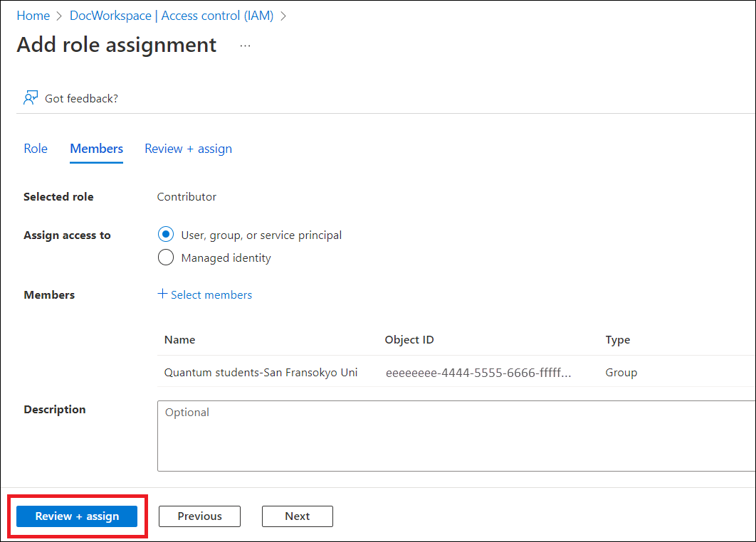This screenshot has width=756, height=542.
Task: Click the plus icon beside Select members
Action: pyautogui.click(x=162, y=293)
